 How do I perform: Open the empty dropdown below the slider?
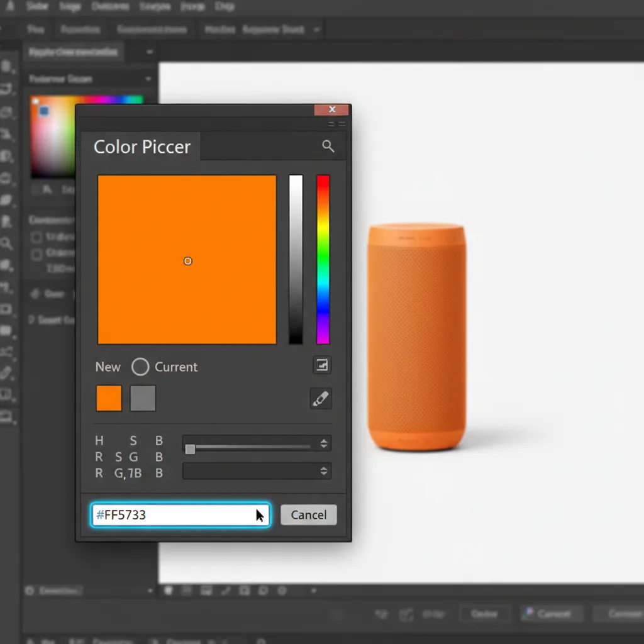click(x=257, y=471)
